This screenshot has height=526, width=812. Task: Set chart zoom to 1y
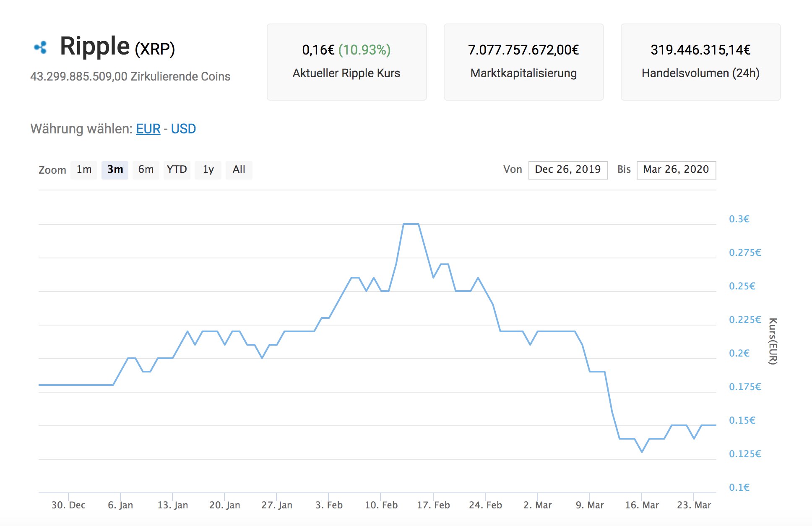tap(208, 170)
